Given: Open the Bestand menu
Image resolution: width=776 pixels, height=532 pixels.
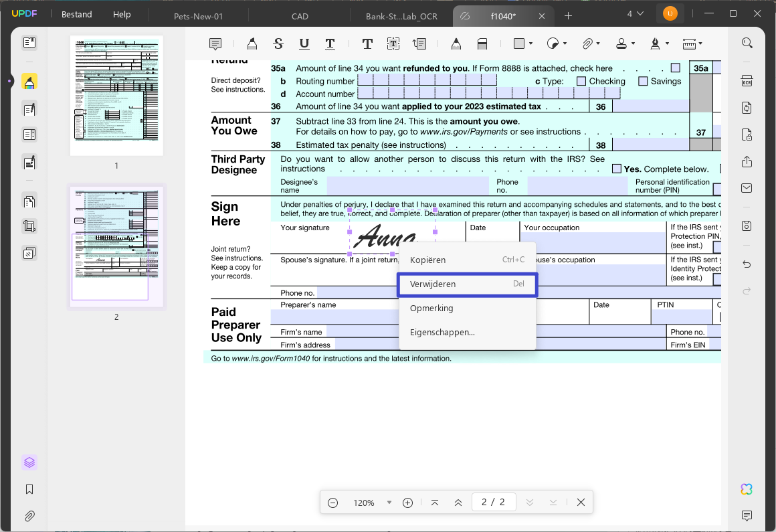Looking at the screenshot, I should [x=77, y=14].
